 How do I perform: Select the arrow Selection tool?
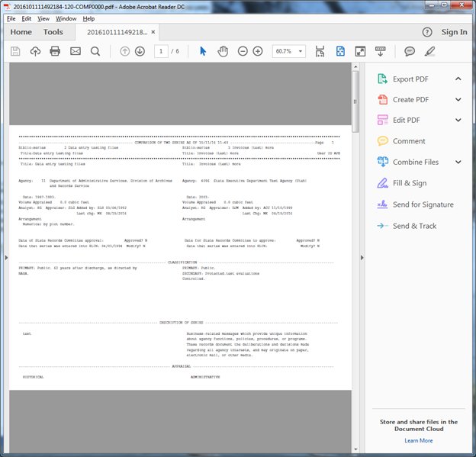203,51
